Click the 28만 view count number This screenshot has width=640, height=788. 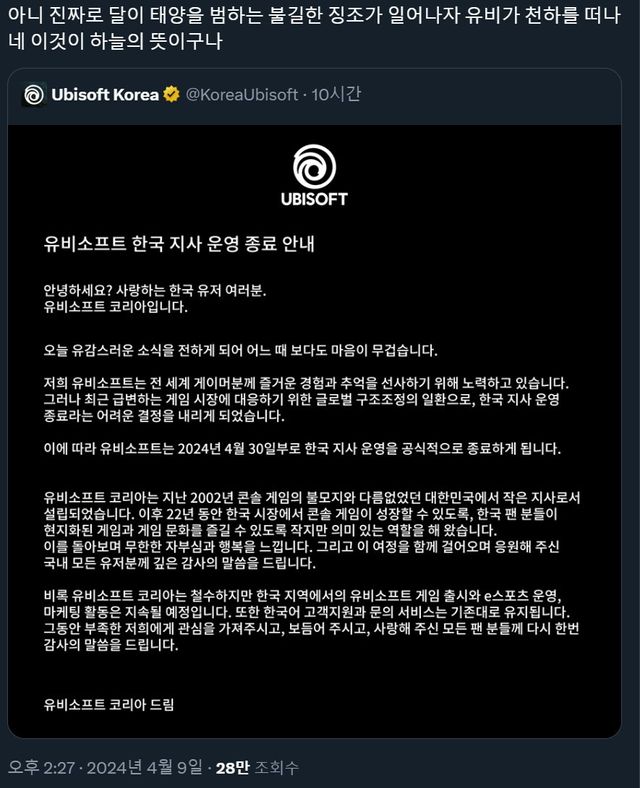tap(233, 767)
